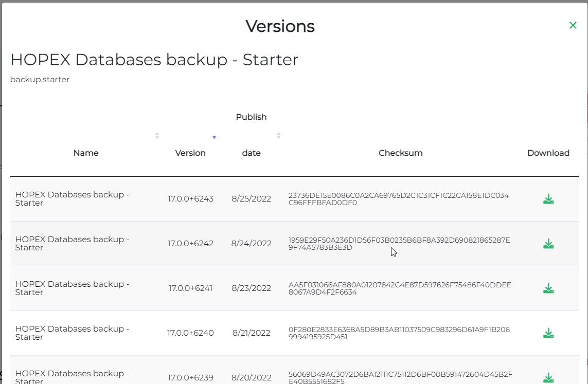
Task: Download version 17.0.0+6243 backup
Action: coord(548,199)
